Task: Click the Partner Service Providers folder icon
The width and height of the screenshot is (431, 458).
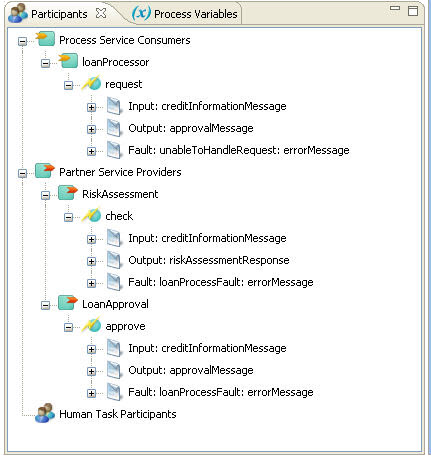Action: click(x=45, y=171)
